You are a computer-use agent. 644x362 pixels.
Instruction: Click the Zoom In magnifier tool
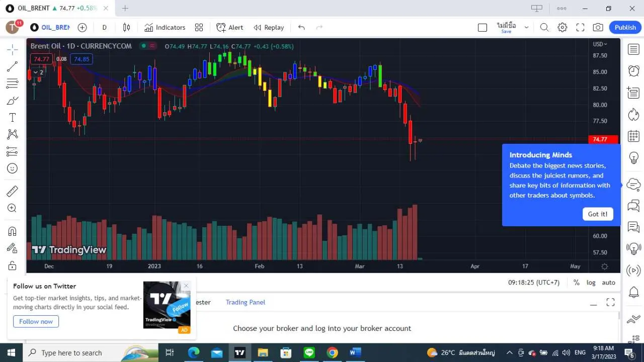click(x=13, y=208)
